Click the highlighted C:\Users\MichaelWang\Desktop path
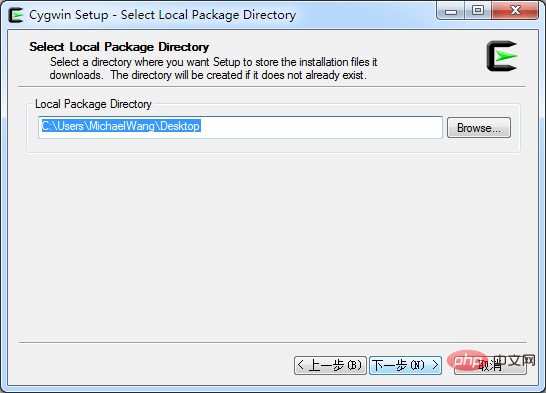This screenshot has width=546, height=393. point(121,126)
